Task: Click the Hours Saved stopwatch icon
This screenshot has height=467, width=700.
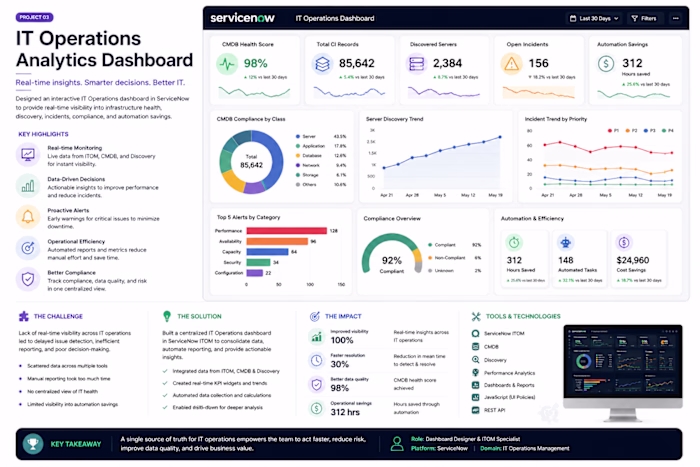Action: click(x=514, y=242)
